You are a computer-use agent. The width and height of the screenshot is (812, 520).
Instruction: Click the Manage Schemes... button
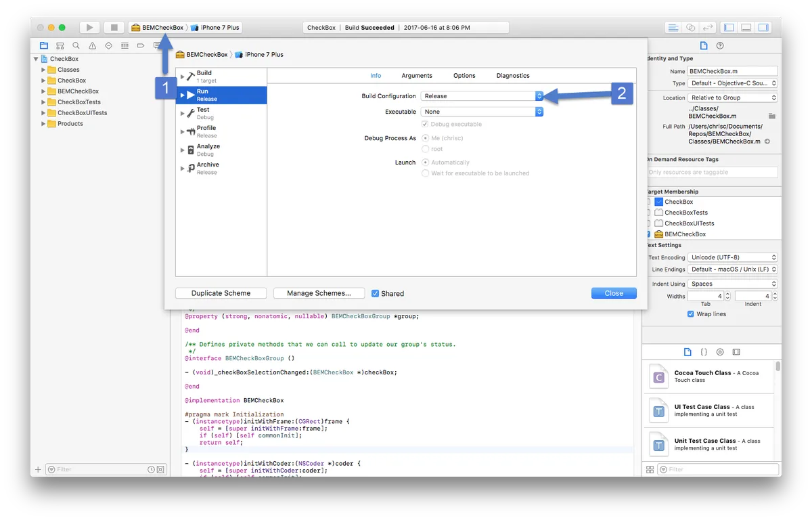click(319, 293)
